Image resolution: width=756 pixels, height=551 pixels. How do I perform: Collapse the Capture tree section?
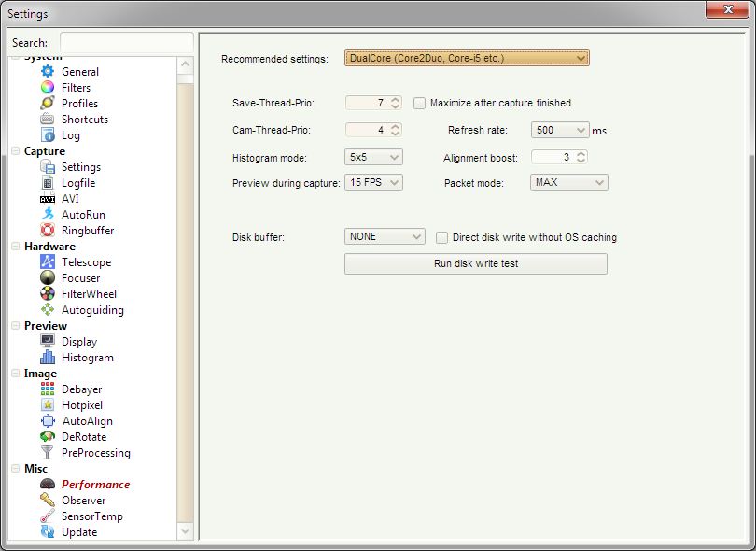(x=16, y=151)
